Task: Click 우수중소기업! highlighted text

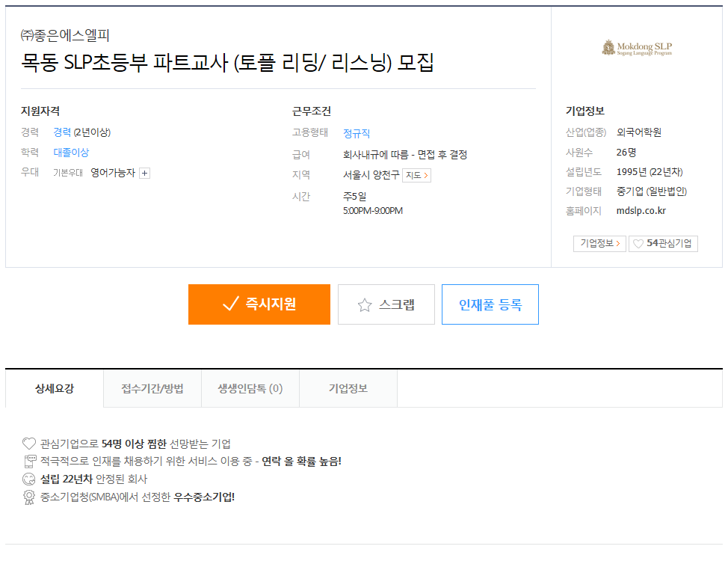Action: (x=204, y=497)
